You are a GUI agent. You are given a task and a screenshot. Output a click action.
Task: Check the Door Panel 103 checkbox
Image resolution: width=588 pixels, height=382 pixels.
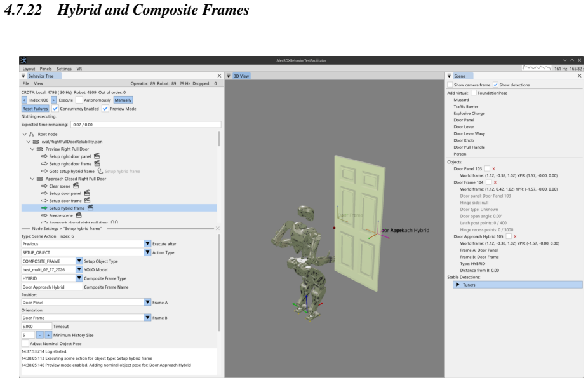coord(487,168)
